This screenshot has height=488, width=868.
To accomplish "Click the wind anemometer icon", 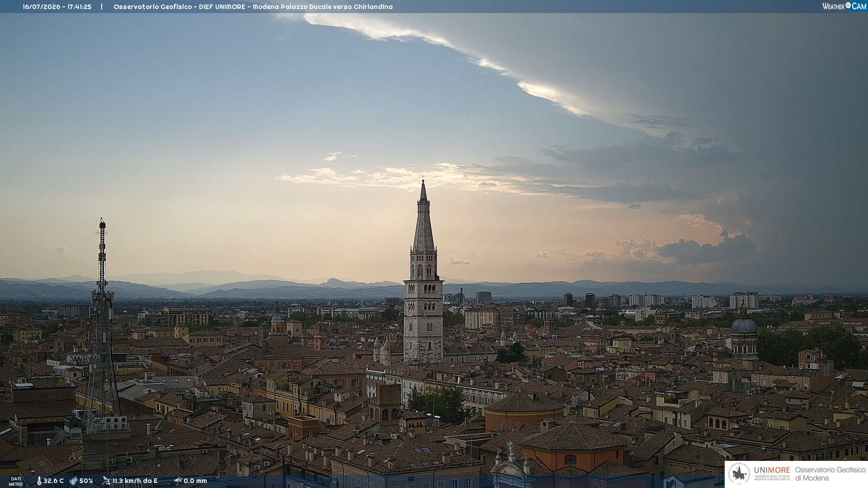I will (x=106, y=481).
